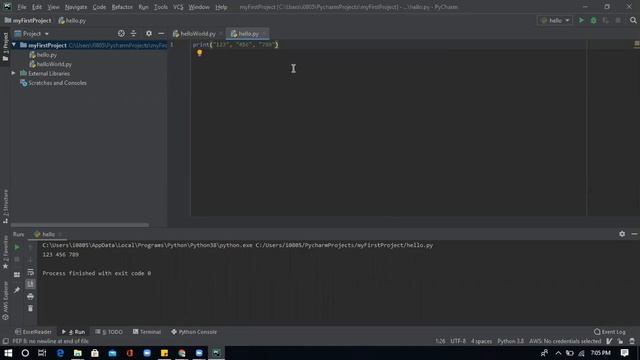Click the myFirstProject breadcrumb in navigation bar
The image size is (640, 360).
point(28,20)
